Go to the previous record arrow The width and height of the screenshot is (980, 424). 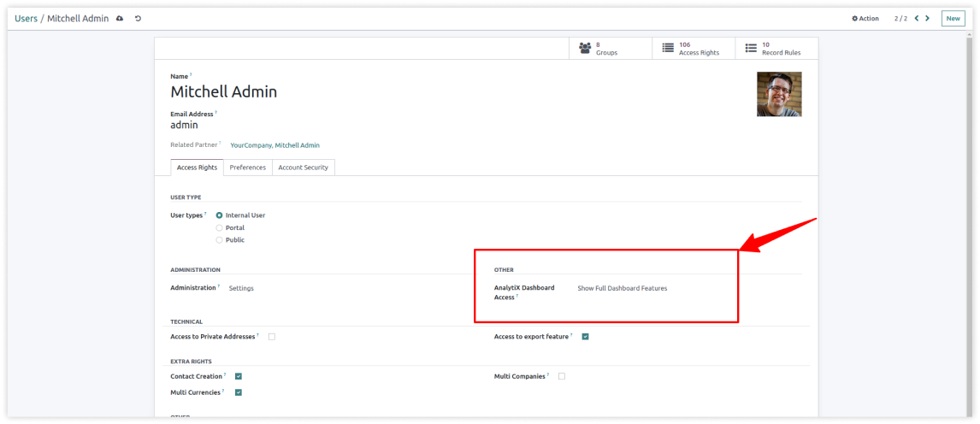[x=917, y=18]
